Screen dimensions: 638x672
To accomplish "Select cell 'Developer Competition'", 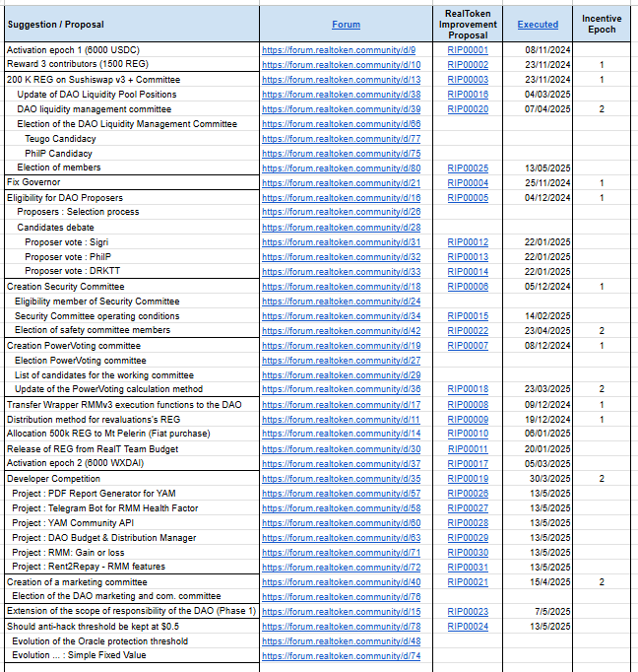I will (x=132, y=478).
